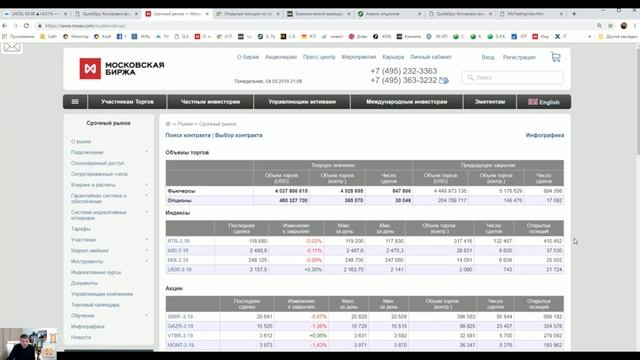The height and width of the screenshot is (360, 640).
Task: Click webcam presenter thumbnail
Action: click(28, 344)
